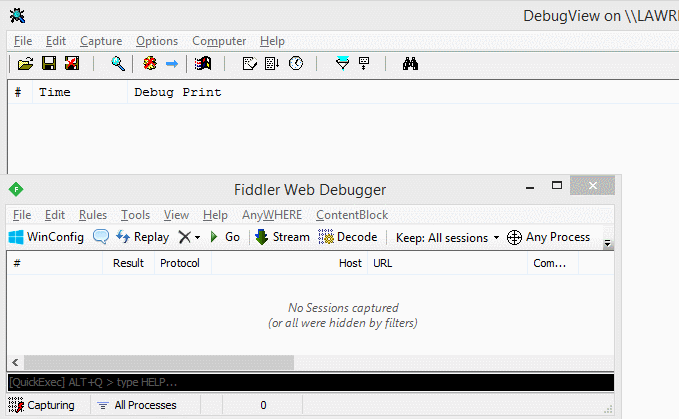Sort by the Host column in Fiddler

[x=289, y=263]
